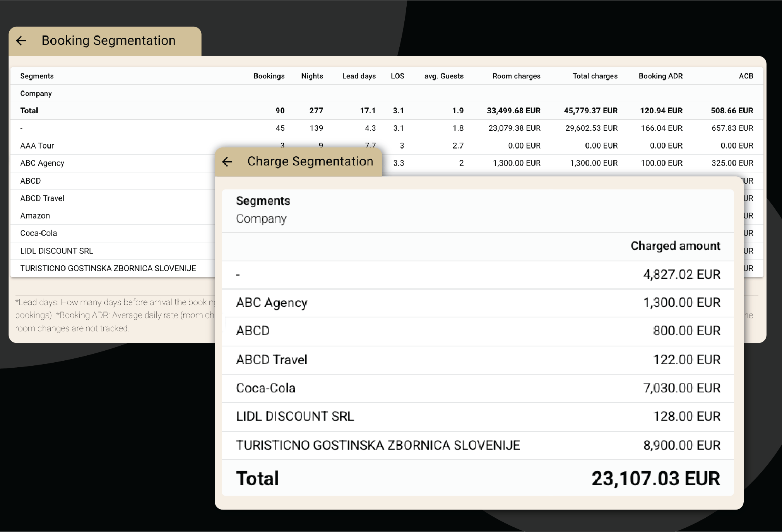
Task: Click LIDL DISCOUNT SRL charge row
Action: coord(294,416)
